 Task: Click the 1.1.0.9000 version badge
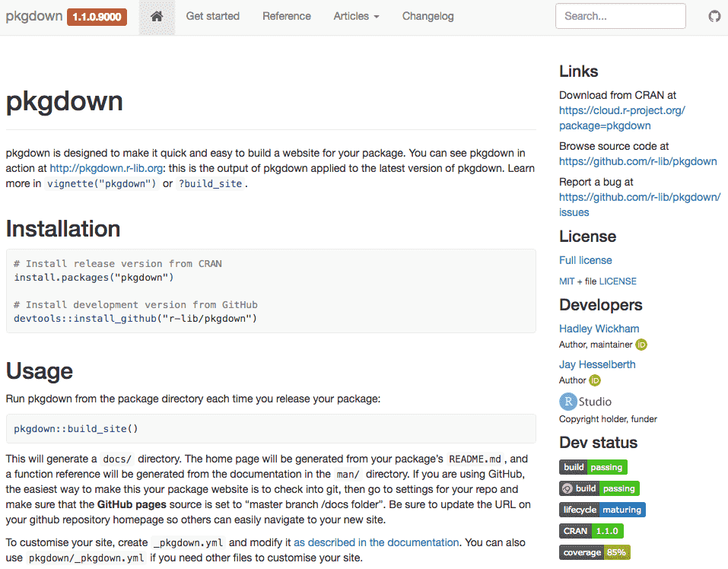[x=97, y=15]
